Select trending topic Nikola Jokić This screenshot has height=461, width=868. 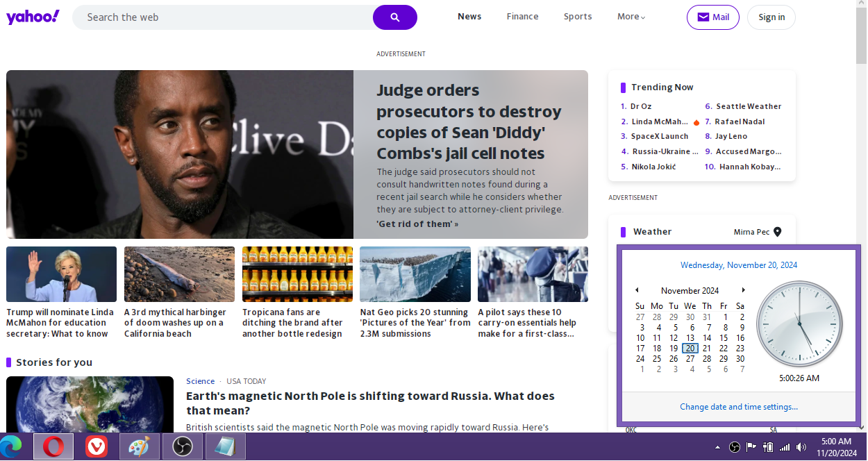[653, 167]
